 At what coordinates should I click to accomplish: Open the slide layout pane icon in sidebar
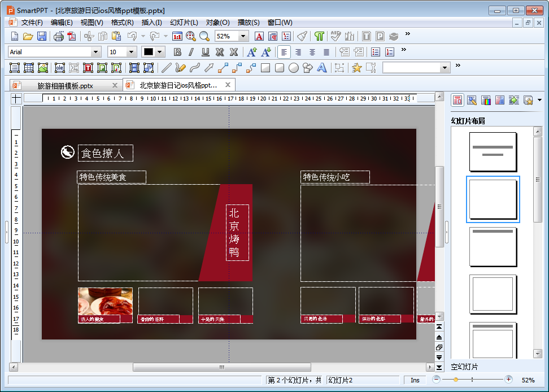[x=457, y=101]
